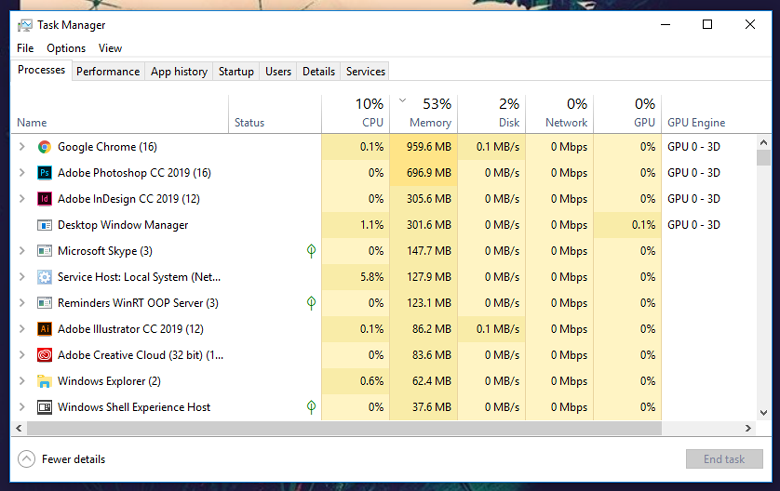Click the Adobe Illustrator Ai icon
Screen dimensions: 780x491
point(44,329)
